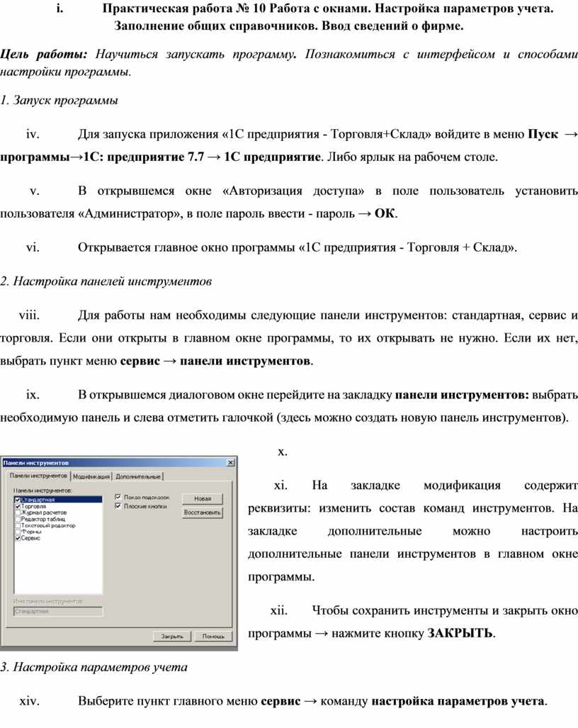578x728 pixels.
Task: Check the Редактор таблиц toolbar checkbox
Action: tap(18, 519)
